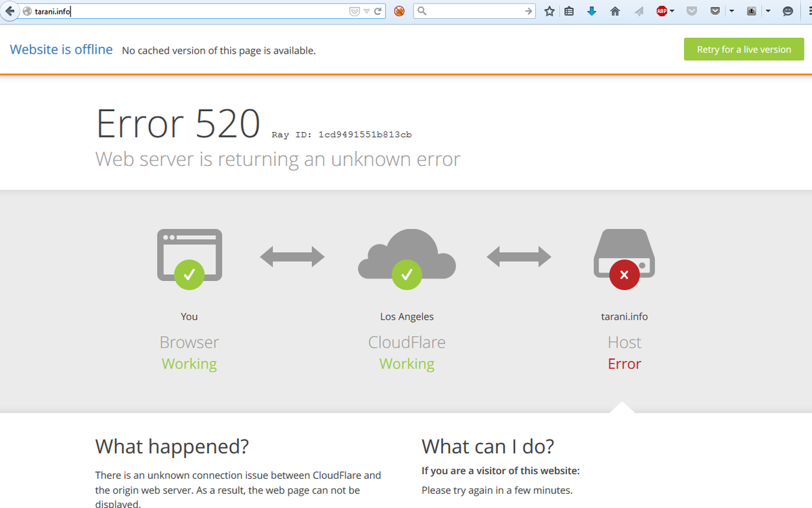Expand the share tray dropdown arrow
The image size is (812, 508).
click(768, 11)
